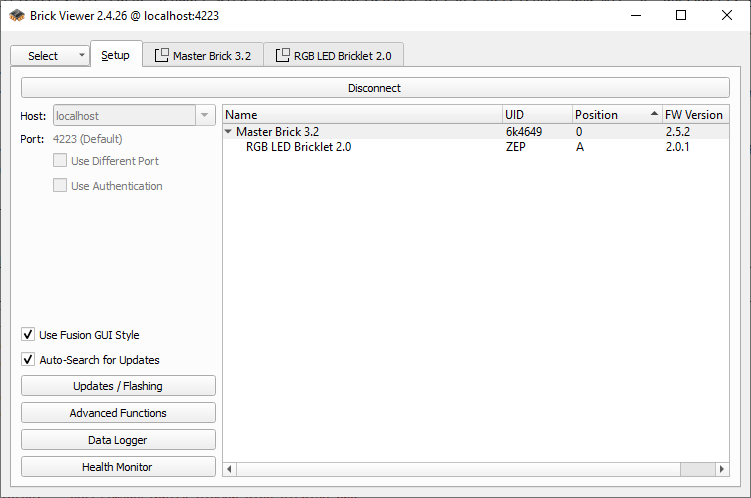
Task: Toggle Use Fusion GUI Style checkbox
Action: tap(28, 335)
